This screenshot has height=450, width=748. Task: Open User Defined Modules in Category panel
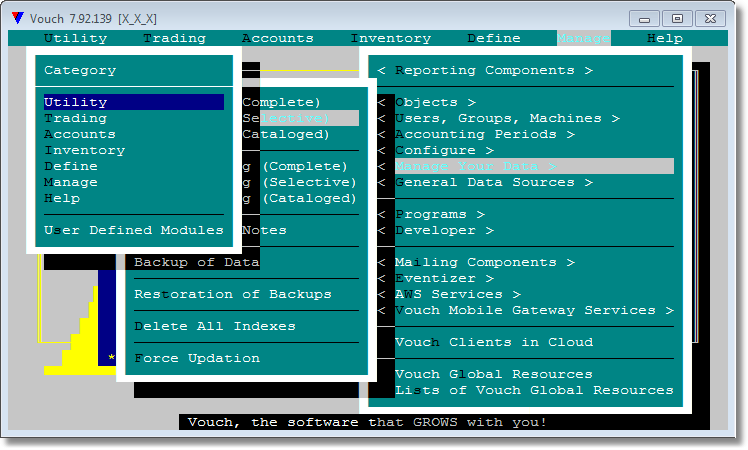134,230
